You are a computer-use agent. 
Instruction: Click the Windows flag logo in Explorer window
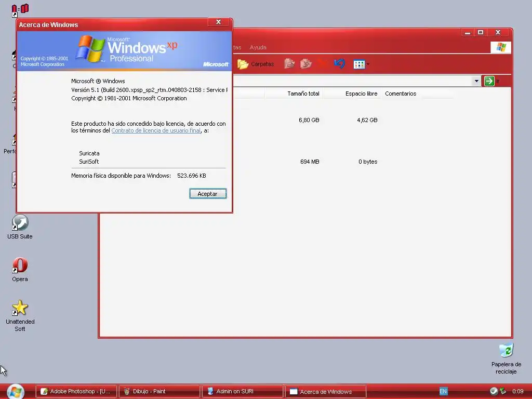[x=501, y=47]
